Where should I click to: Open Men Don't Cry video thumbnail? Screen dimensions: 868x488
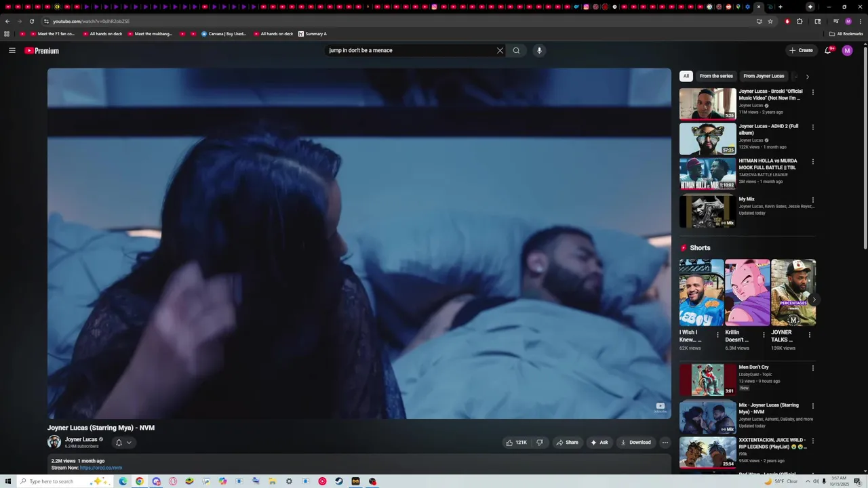tap(707, 380)
